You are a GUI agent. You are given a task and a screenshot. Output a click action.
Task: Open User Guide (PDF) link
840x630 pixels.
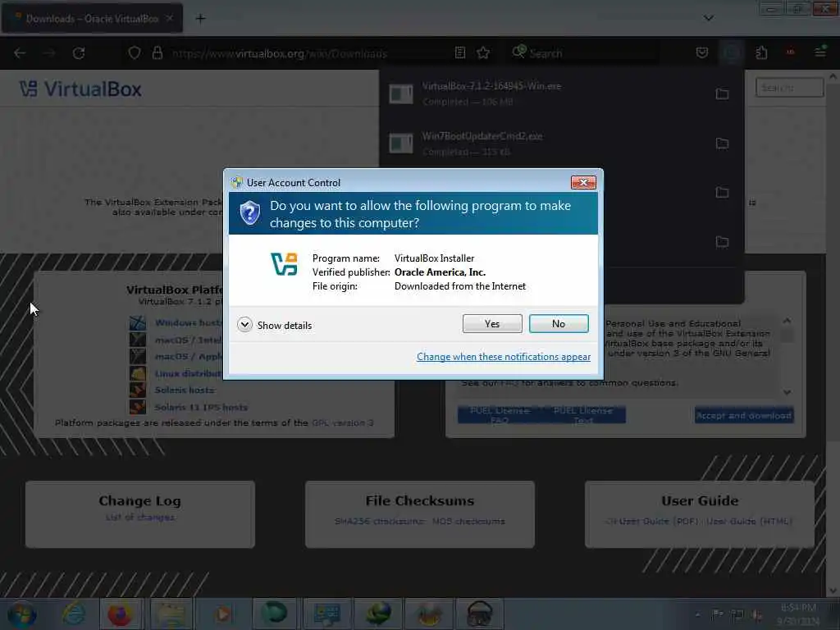pyautogui.click(x=659, y=521)
